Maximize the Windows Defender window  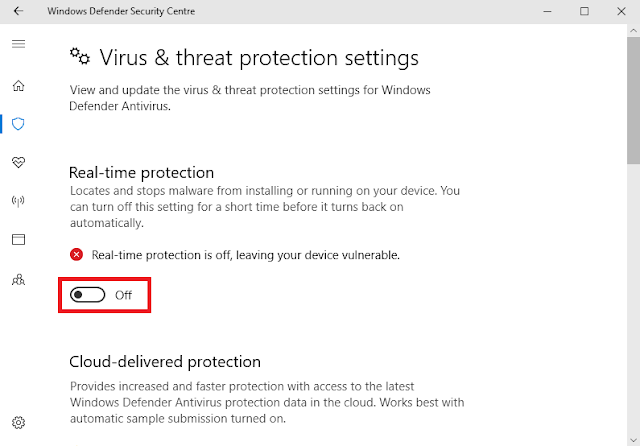coord(585,11)
